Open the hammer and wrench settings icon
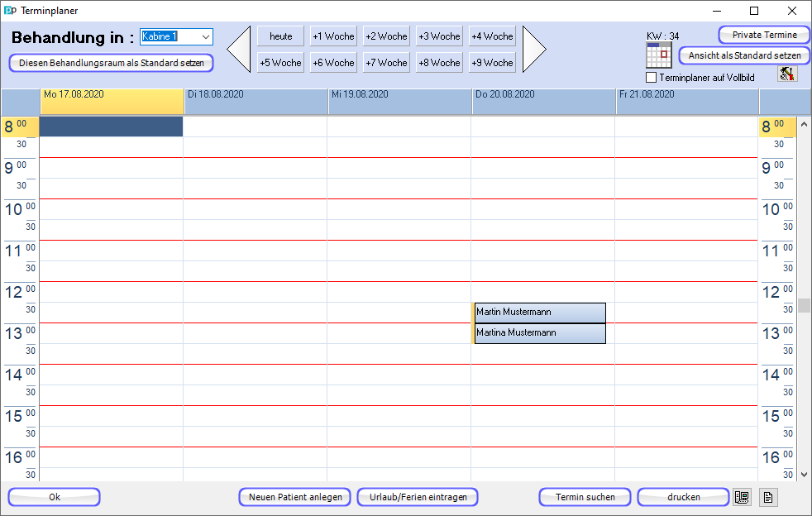This screenshot has height=516, width=812. coord(787,74)
